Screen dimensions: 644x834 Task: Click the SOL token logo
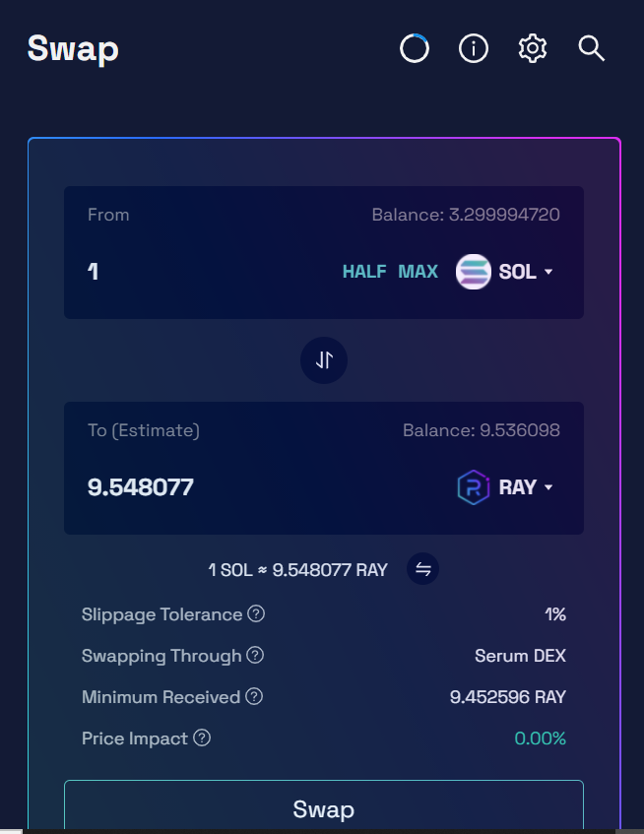[474, 272]
